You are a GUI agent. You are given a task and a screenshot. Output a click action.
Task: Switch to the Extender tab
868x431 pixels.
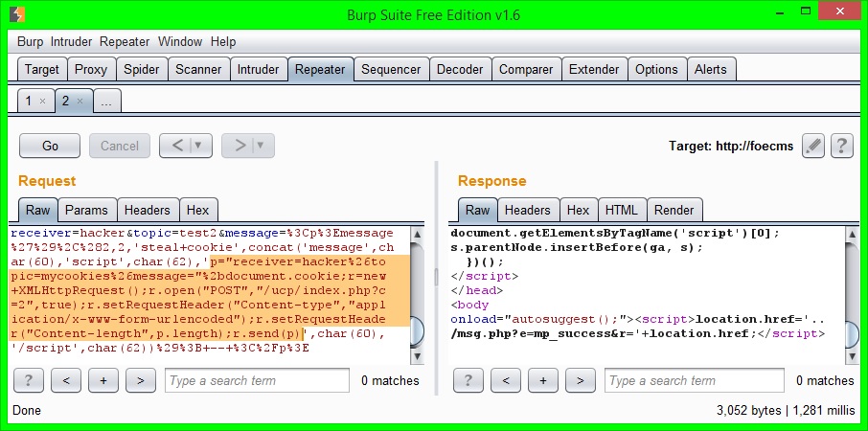pos(595,70)
